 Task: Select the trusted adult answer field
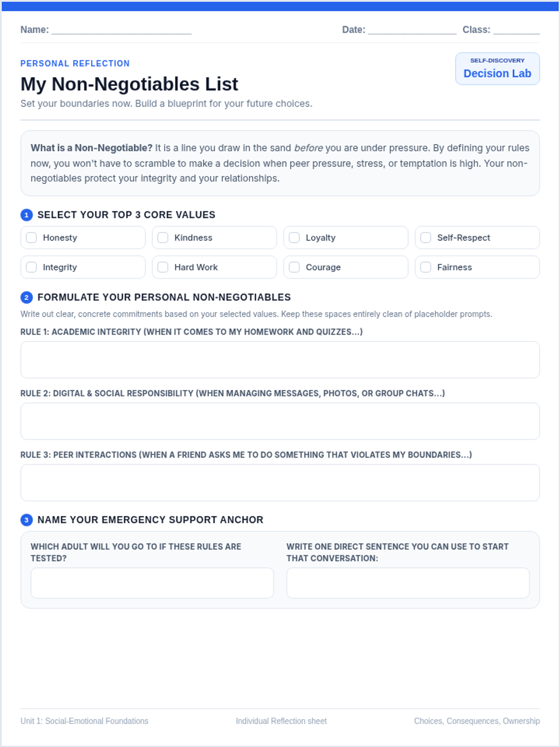coord(152,583)
